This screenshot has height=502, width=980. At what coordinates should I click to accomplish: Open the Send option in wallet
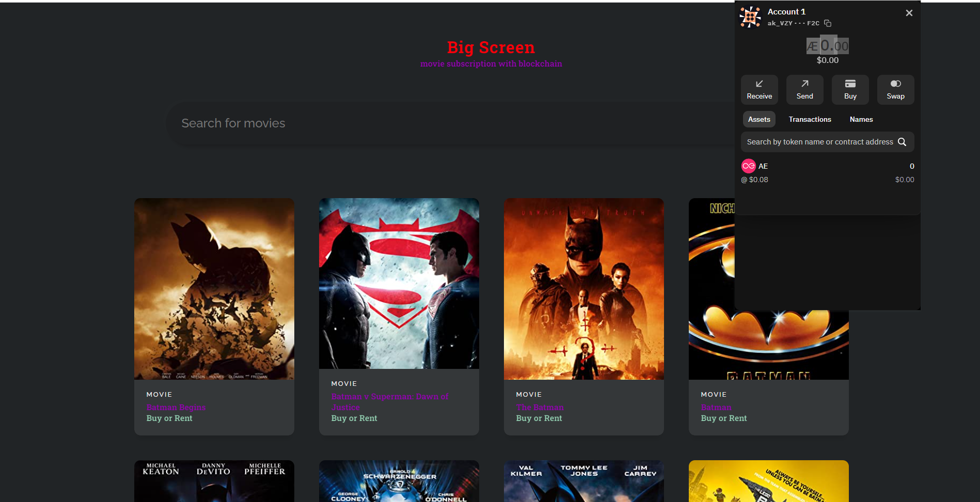[x=805, y=90]
